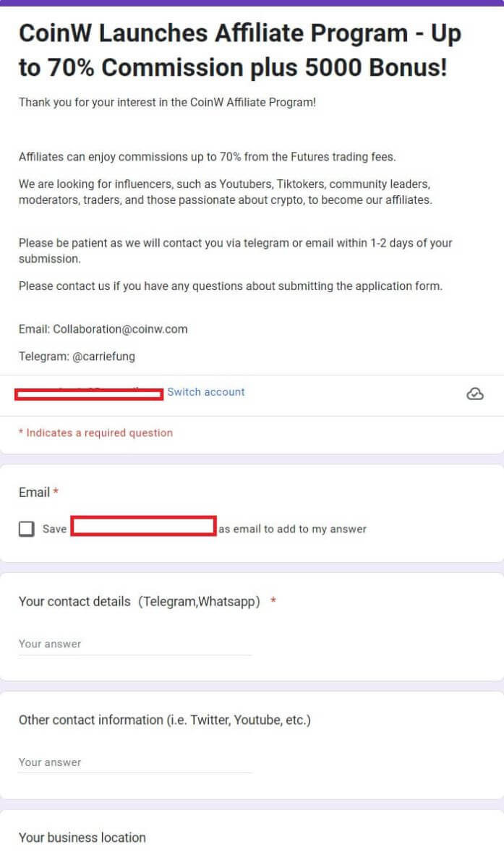Click the CoinW Launches Affiliate Program heading
This screenshot has height=868, width=504.
(x=240, y=51)
